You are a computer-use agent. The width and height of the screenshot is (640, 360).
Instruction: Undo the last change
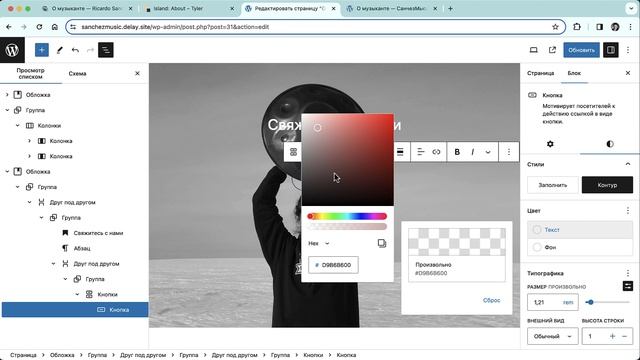75,50
